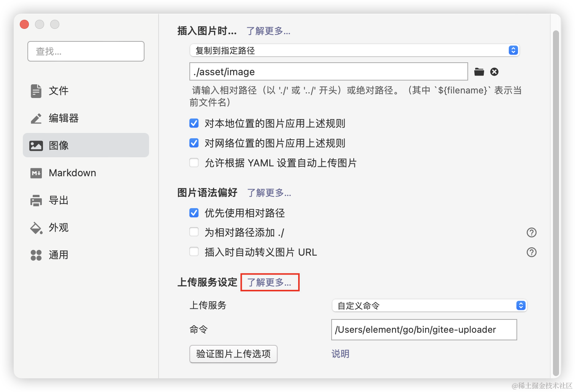
Task: Browse folder for image path
Action: (x=479, y=72)
